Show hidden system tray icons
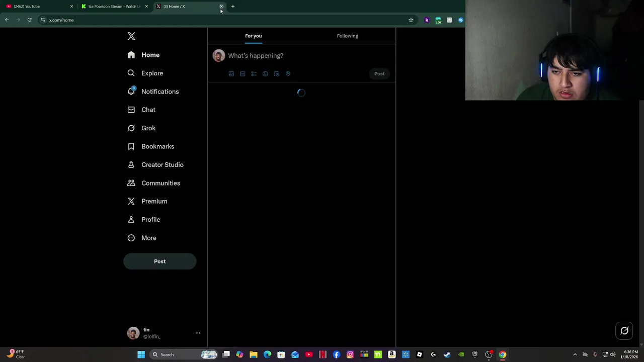644x362 pixels. (x=575, y=354)
